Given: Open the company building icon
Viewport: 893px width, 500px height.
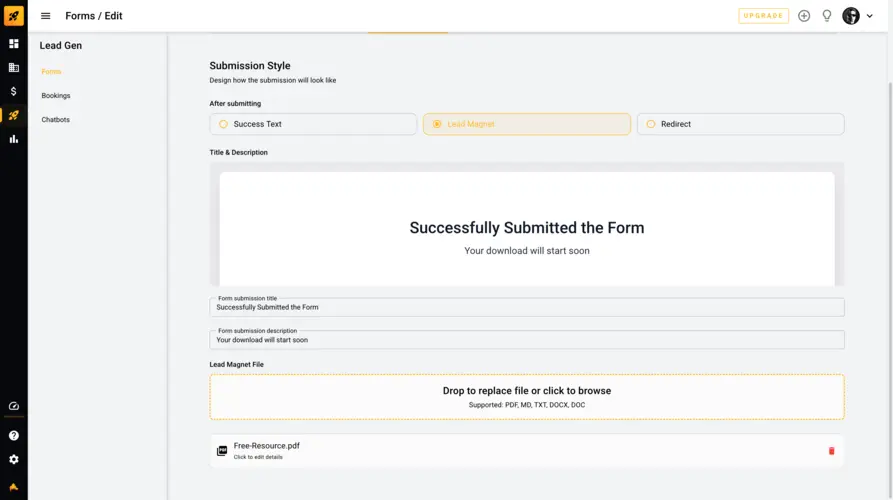Looking at the screenshot, I should [x=14, y=68].
